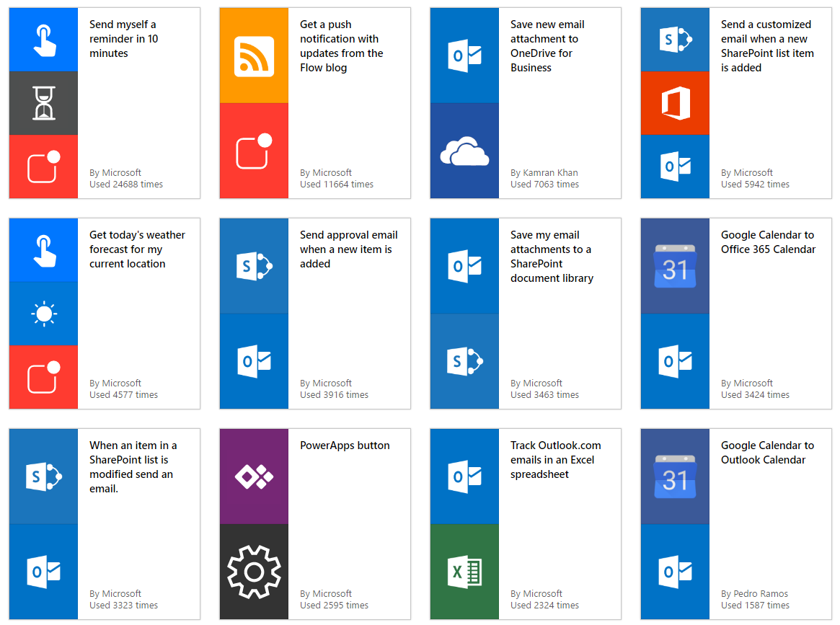Click the 'Used 2324 times' text
840x625 pixels.
point(544,606)
